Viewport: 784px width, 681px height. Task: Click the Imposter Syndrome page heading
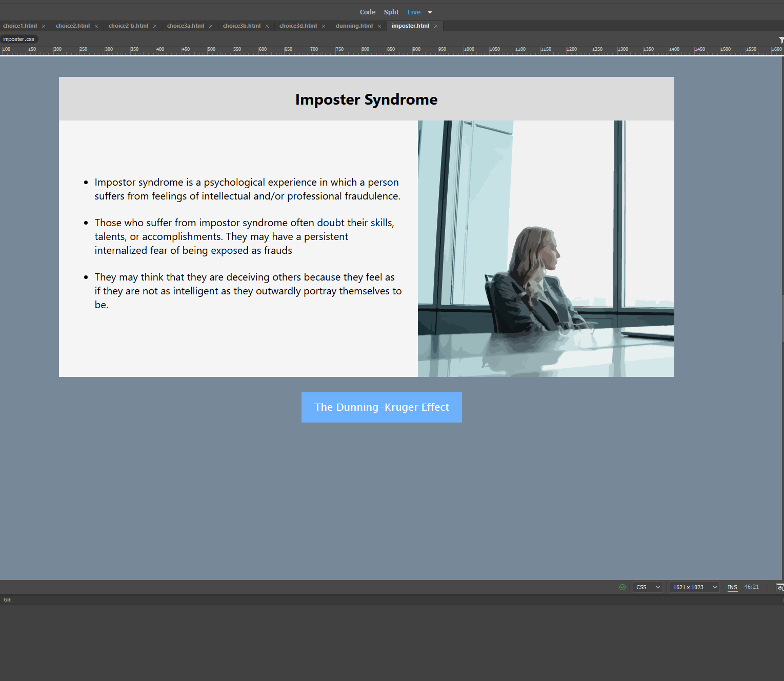366,99
